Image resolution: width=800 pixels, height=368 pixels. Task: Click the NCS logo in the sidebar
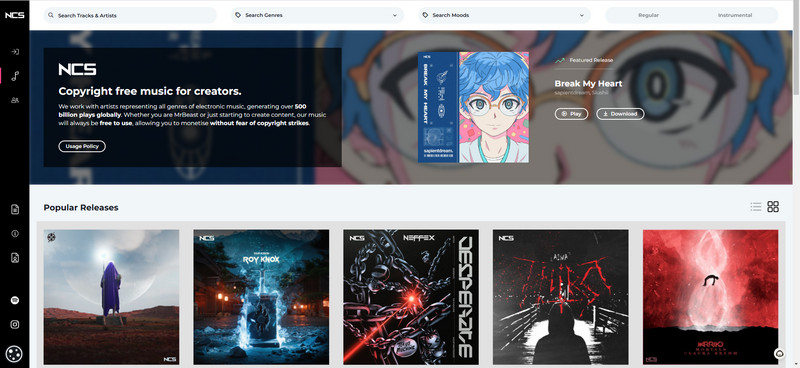(14, 15)
